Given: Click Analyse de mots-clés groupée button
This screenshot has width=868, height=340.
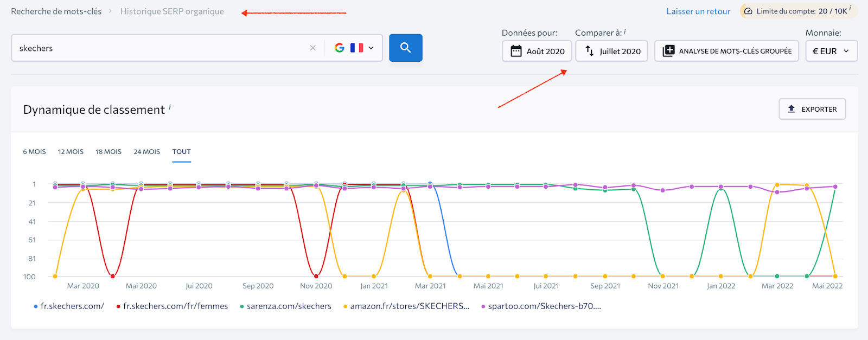Looking at the screenshot, I should pos(726,51).
